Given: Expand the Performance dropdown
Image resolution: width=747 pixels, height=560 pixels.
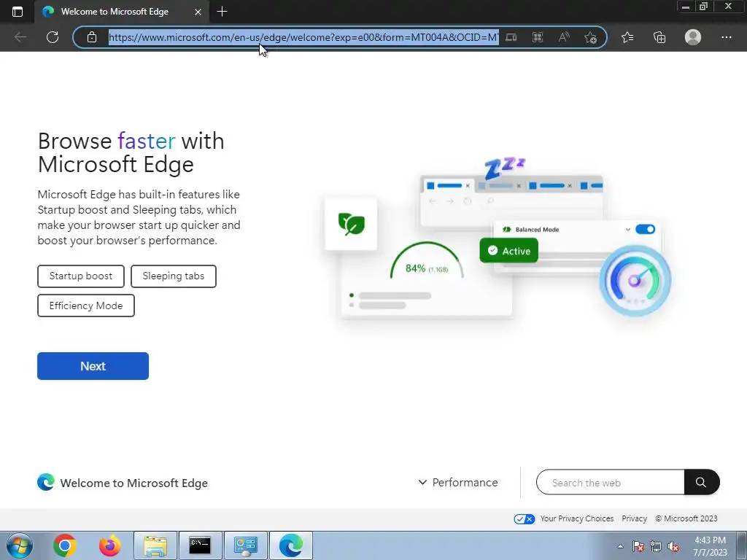Looking at the screenshot, I should 458,483.
